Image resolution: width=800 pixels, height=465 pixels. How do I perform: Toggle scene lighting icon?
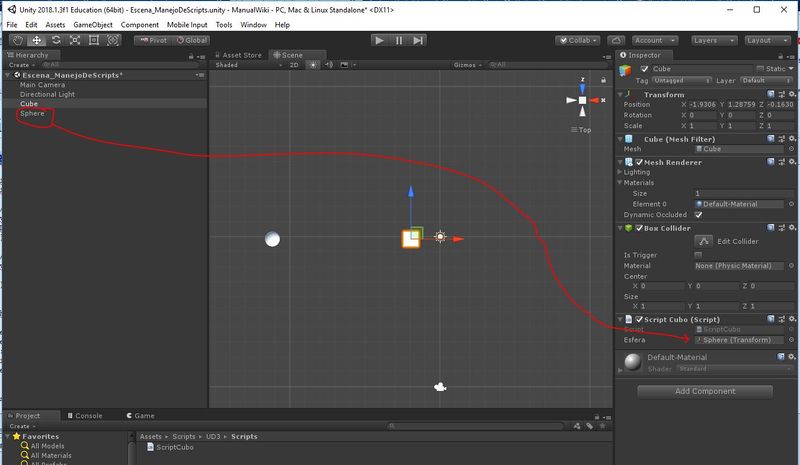coord(313,65)
